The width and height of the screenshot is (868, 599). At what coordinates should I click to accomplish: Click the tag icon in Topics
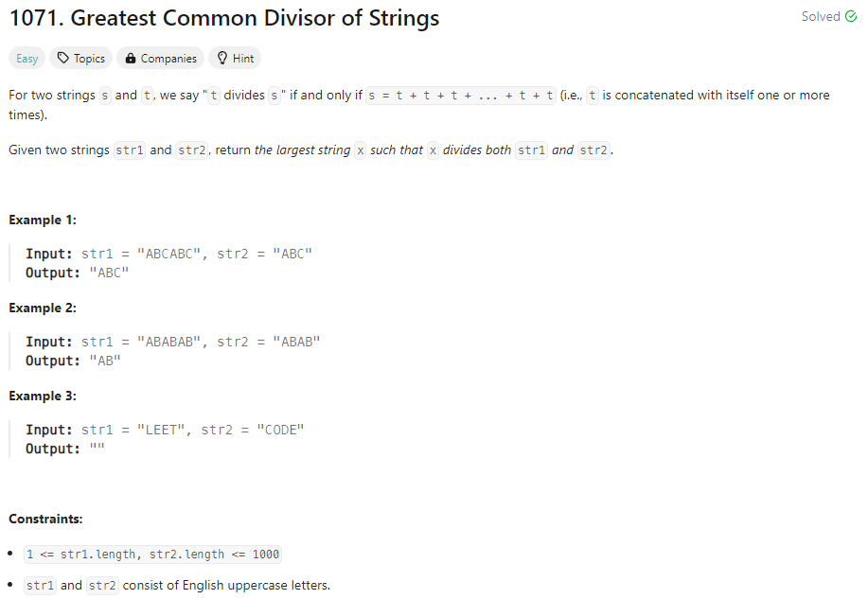point(63,59)
